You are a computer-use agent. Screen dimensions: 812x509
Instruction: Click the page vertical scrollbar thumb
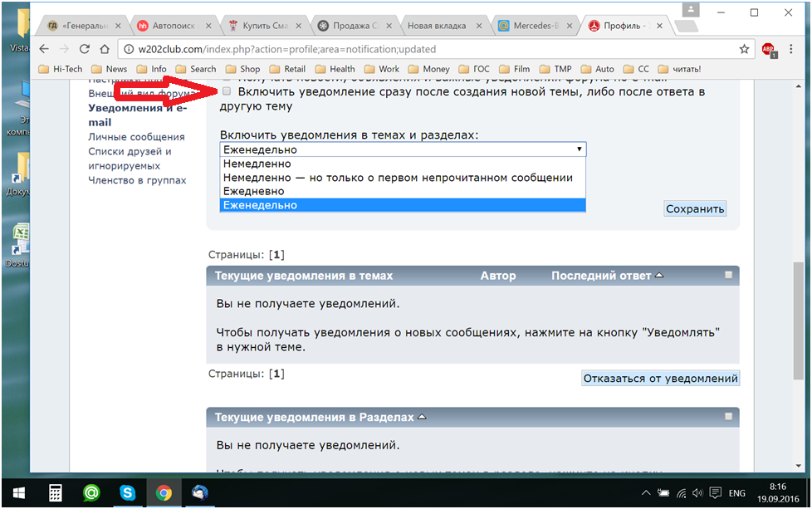(x=798, y=321)
